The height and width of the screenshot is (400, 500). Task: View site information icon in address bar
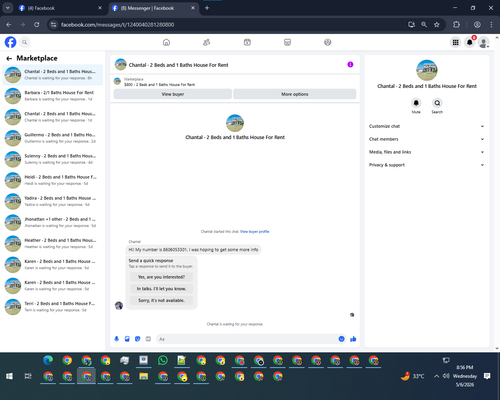(53, 25)
